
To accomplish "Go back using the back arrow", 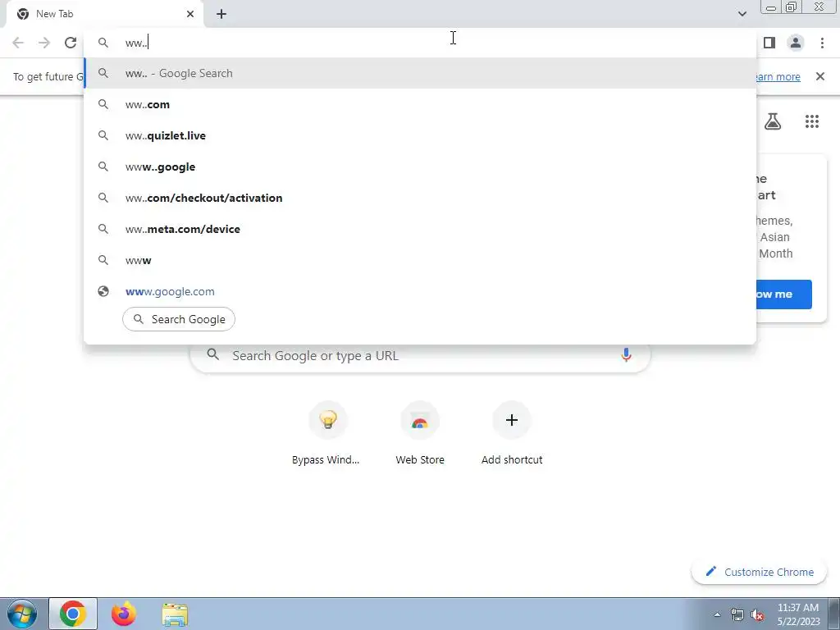I will coord(18,43).
